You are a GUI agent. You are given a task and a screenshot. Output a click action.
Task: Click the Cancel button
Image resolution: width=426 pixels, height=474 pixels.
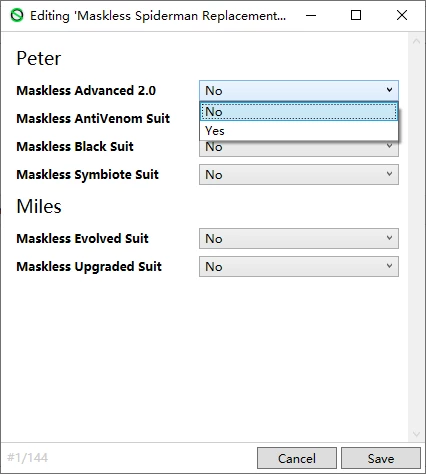point(297,458)
